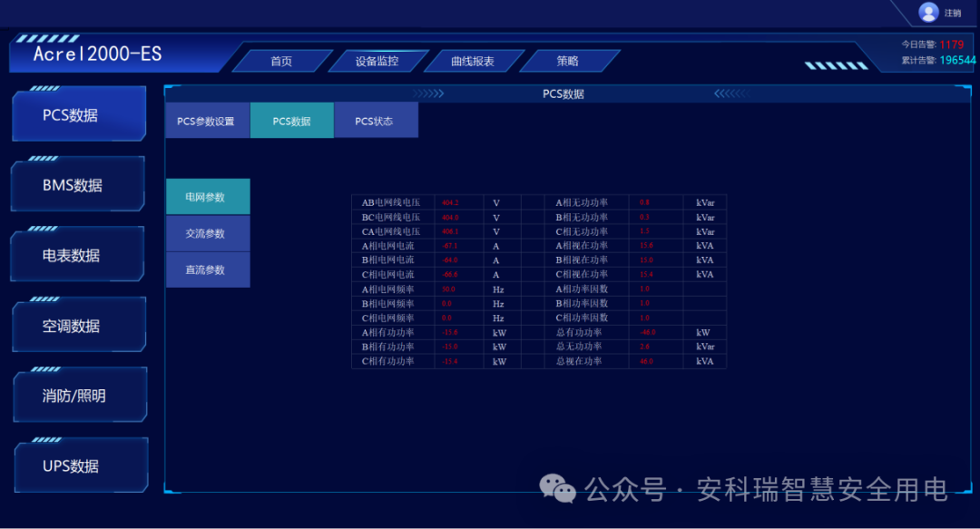Click the B相有功功率 row label

[x=387, y=347]
